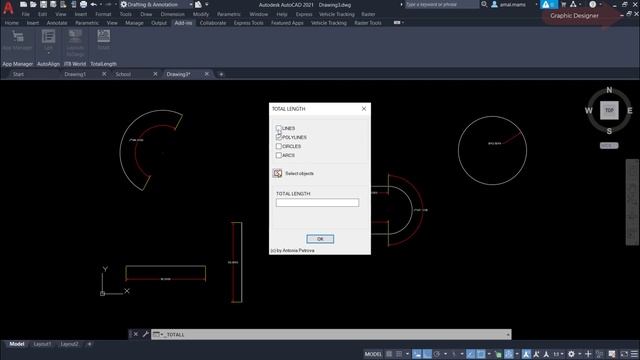Screen dimensions: 640x360
Task: Click OK in TOTAL LENGTH dialog
Action: pos(320,239)
